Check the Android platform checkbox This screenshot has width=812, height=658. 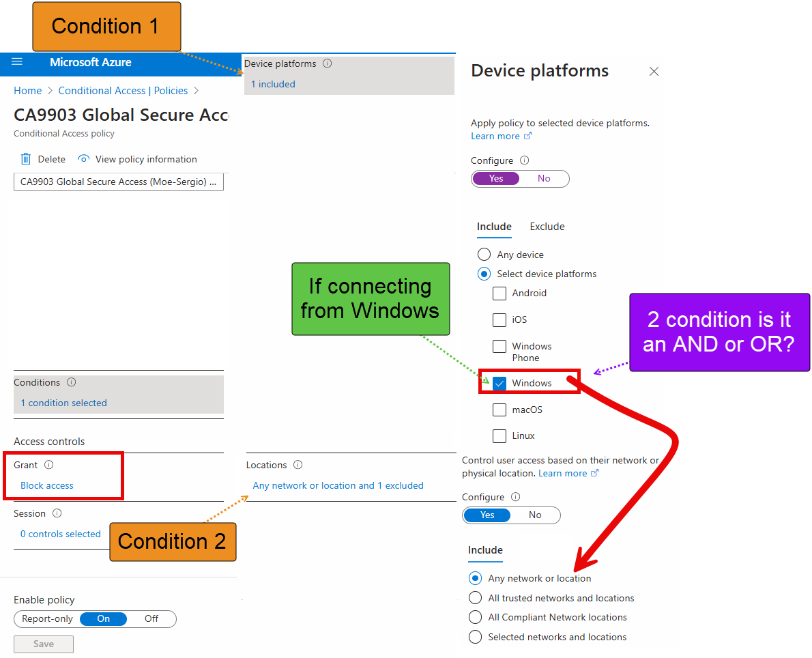coord(499,293)
